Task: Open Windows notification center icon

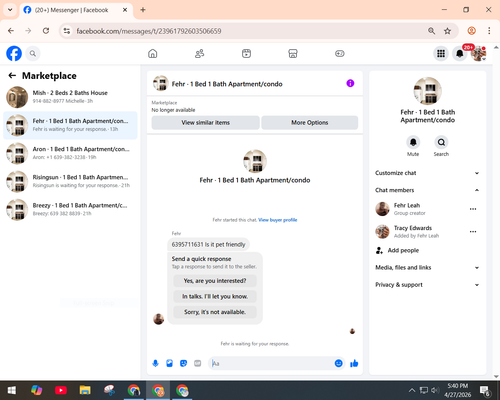Action: click(x=485, y=390)
